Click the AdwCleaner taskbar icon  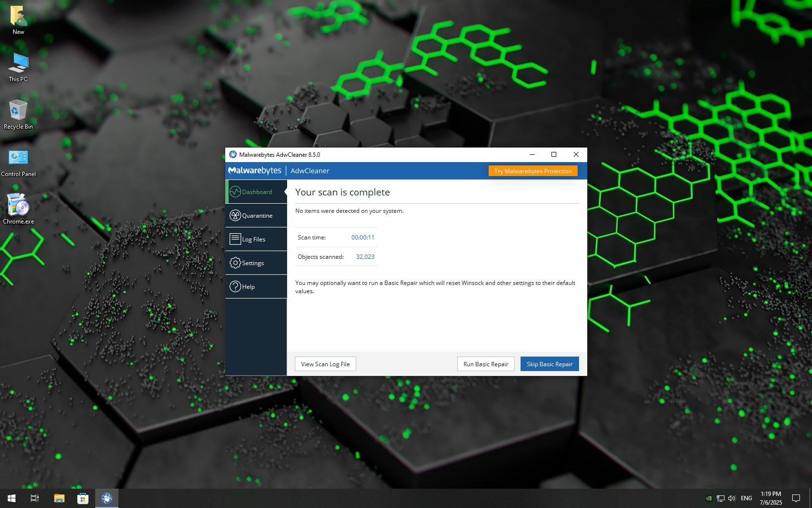pyautogui.click(x=107, y=498)
